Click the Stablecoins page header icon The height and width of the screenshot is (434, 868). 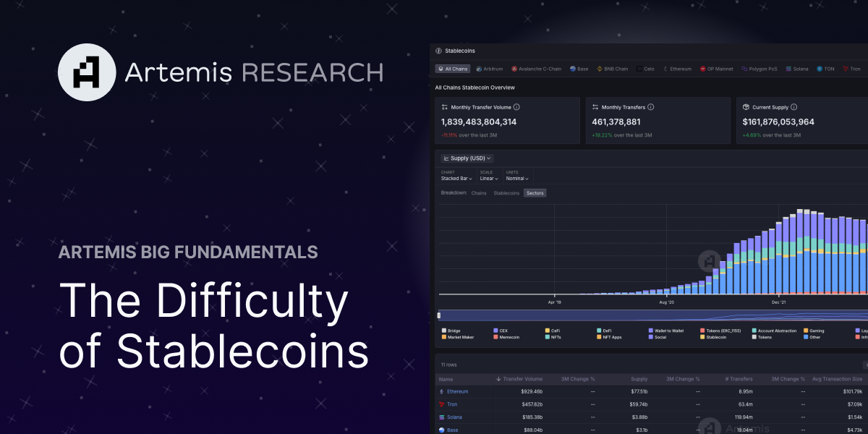(x=439, y=51)
